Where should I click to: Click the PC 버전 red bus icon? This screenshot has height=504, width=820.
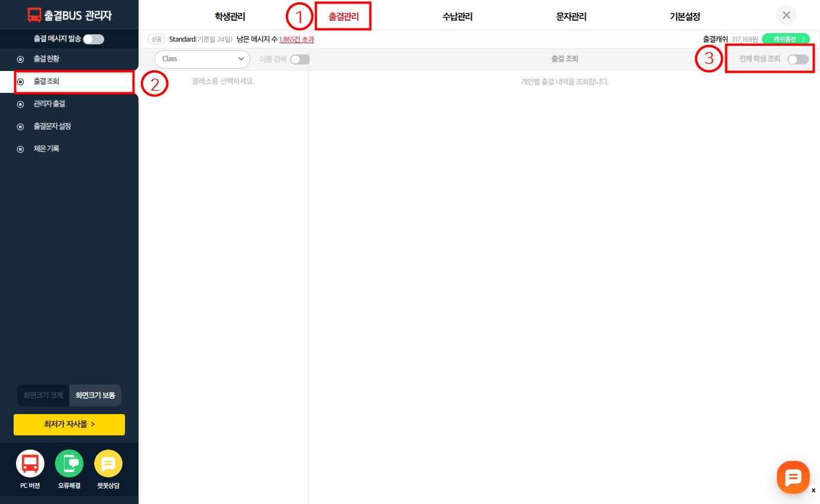click(30, 464)
